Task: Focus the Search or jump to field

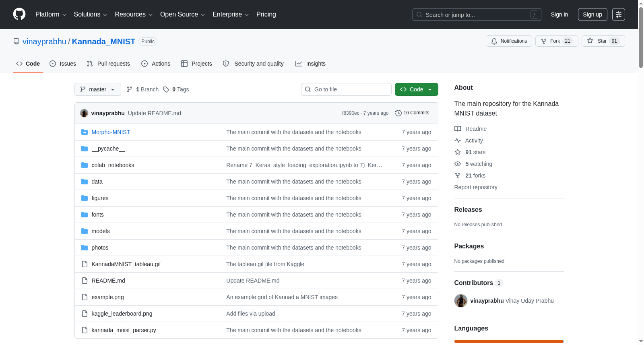Action: click(477, 14)
